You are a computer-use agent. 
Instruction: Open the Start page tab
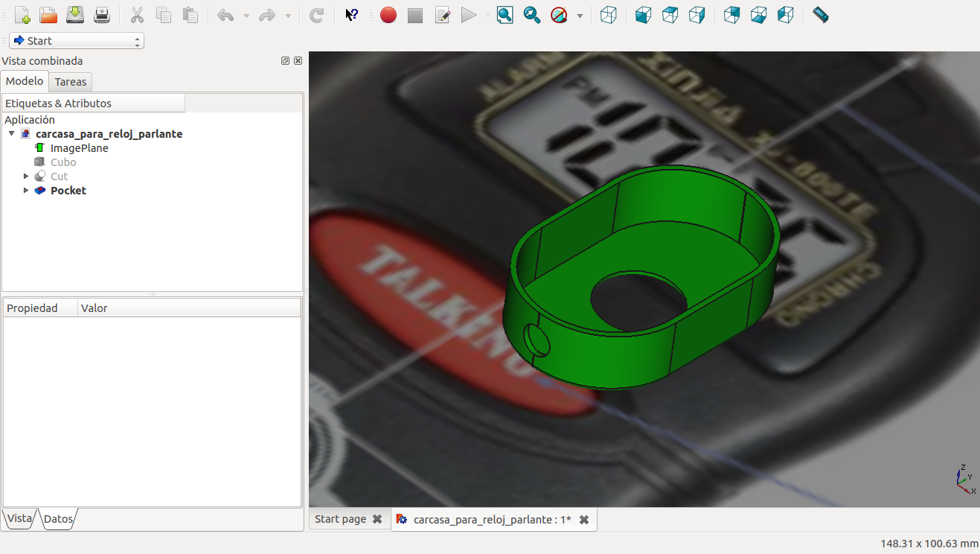point(340,519)
